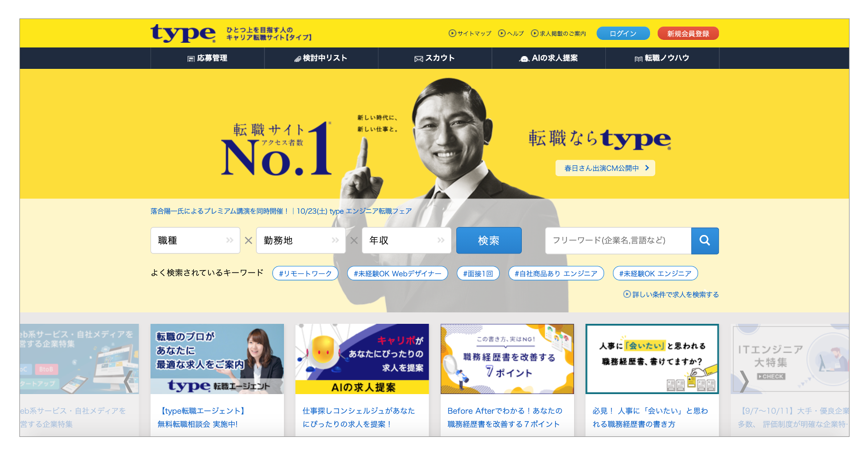Click the search magnifier icon button
The width and height of the screenshot is (868, 452).
pyautogui.click(x=705, y=241)
